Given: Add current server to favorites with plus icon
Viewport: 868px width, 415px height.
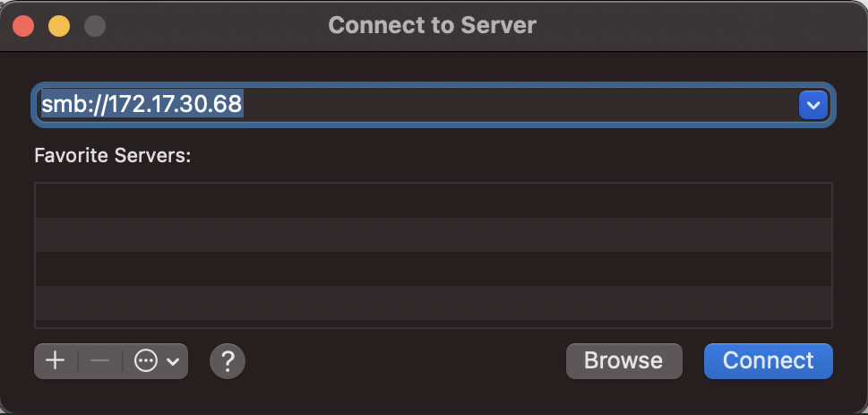Looking at the screenshot, I should tap(56, 361).
